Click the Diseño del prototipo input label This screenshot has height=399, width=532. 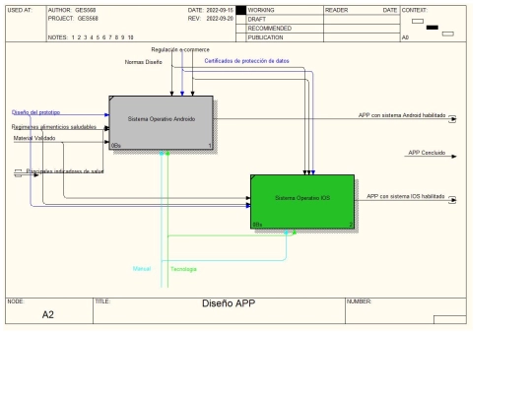click(x=36, y=112)
